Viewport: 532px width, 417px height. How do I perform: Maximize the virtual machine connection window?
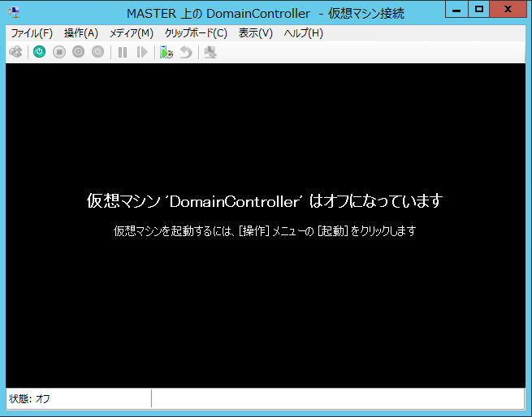pos(479,9)
